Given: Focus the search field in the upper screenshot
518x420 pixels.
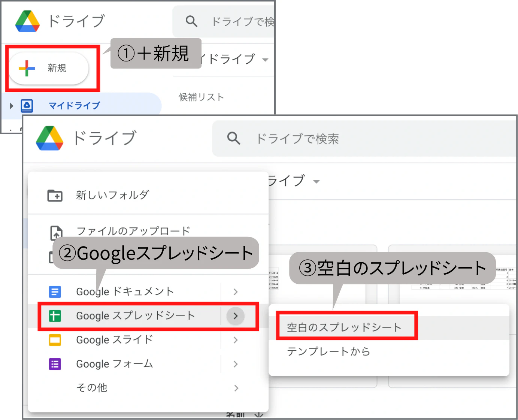Looking at the screenshot, I should point(224,21).
